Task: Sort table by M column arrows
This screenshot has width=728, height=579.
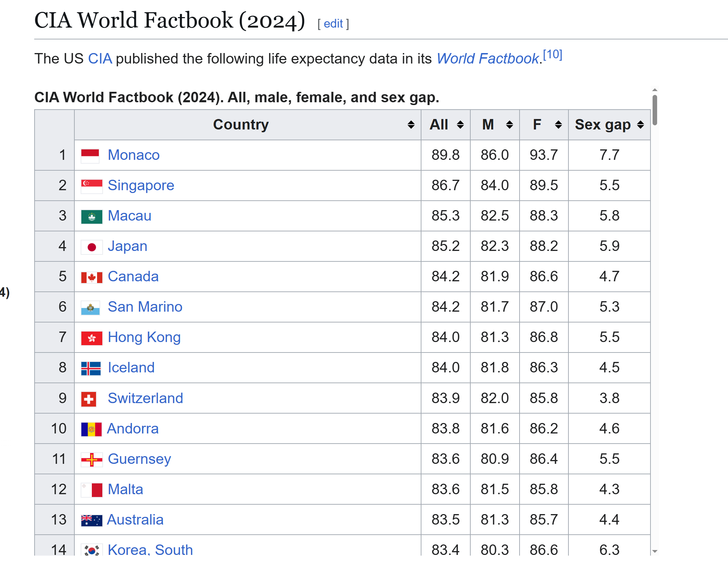Action: coord(509,125)
